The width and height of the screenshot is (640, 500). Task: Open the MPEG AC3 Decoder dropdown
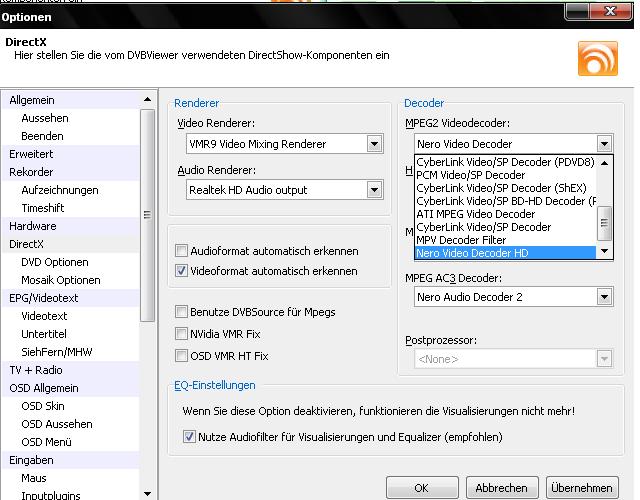604,297
